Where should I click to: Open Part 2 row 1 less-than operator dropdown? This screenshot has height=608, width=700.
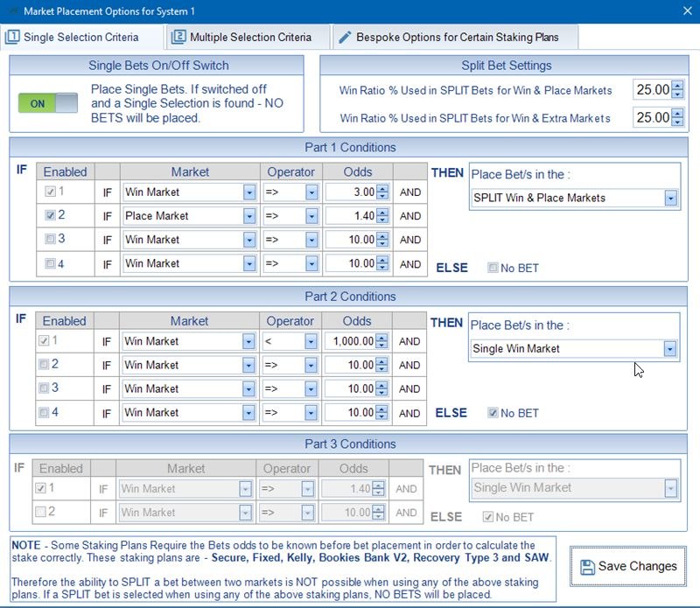click(311, 341)
